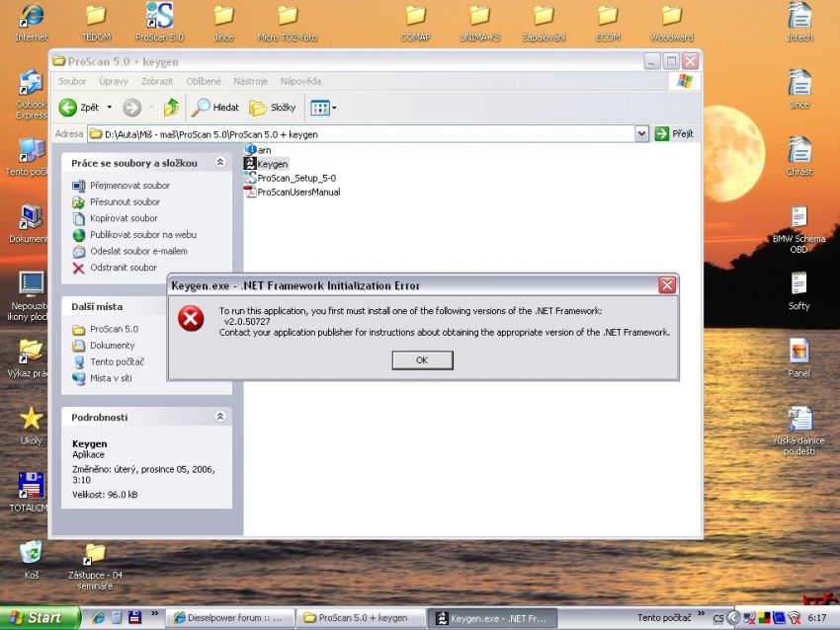This screenshot has width=840, height=630.
Task: Open the Woodward desktop folder
Action: [671, 23]
